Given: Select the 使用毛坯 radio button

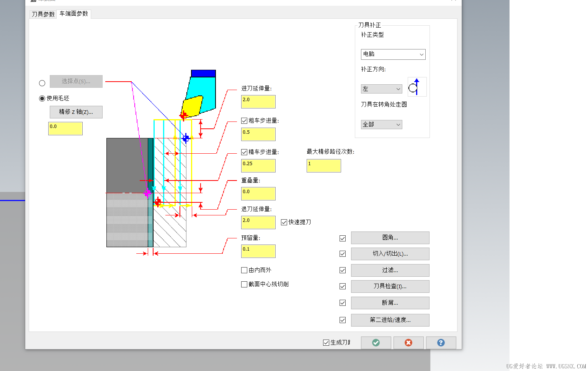Looking at the screenshot, I should pos(42,98).
